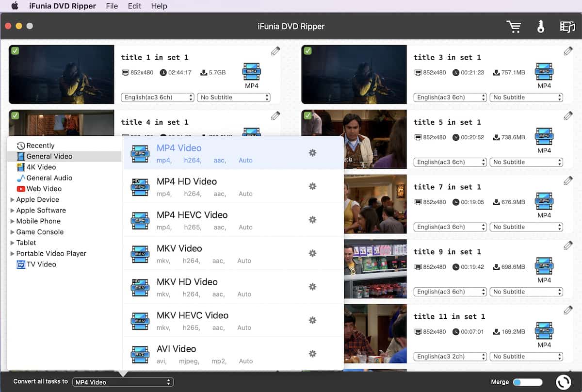Click the gear icon for MKV Video

coord(312,253)
